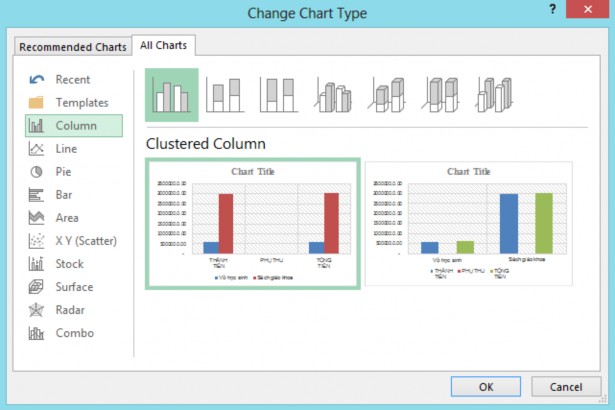Choose the Pie chart category
Screen dimensions: 615x410
64,171
